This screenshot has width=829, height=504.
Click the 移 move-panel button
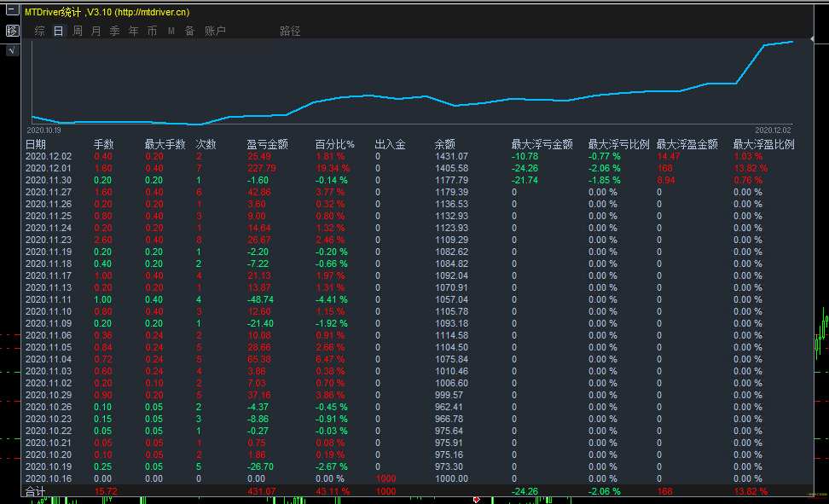[12, 31]
